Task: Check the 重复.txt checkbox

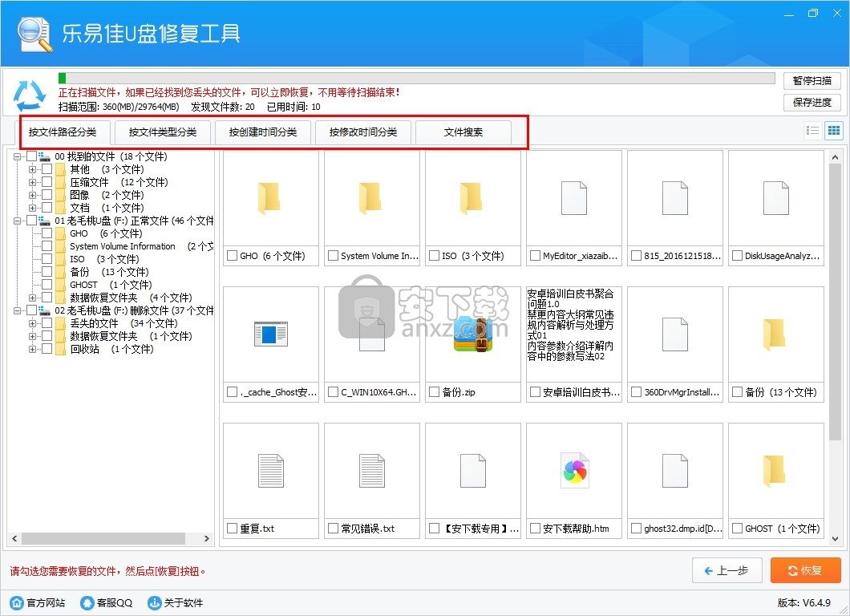Action: (x=232, y=528)
